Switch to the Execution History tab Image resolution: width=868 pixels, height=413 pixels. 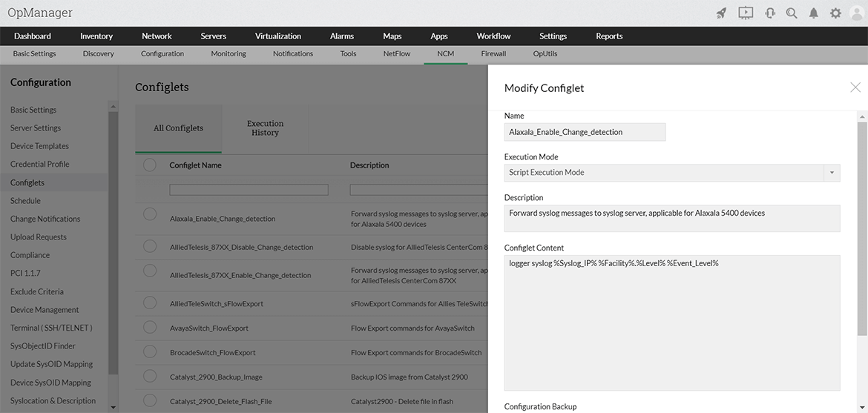pyautogui.click(x=265, y=128)
